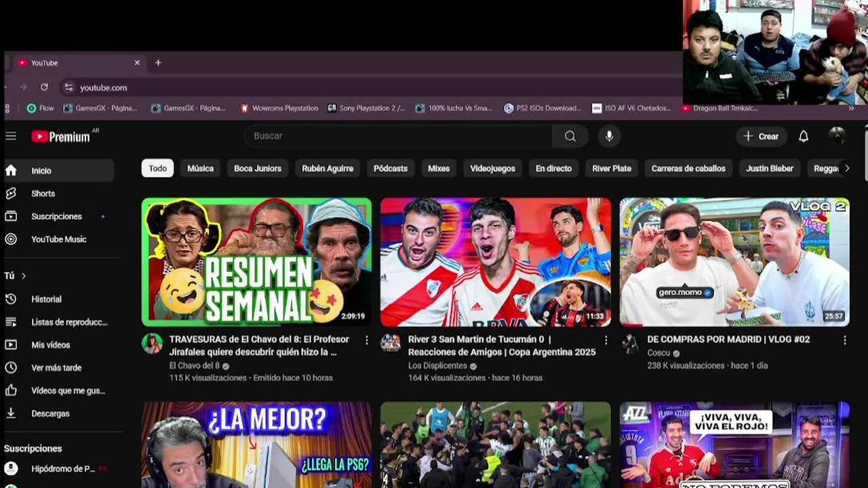Select the Boca Juniors filter chip

(x=258, y=169)
